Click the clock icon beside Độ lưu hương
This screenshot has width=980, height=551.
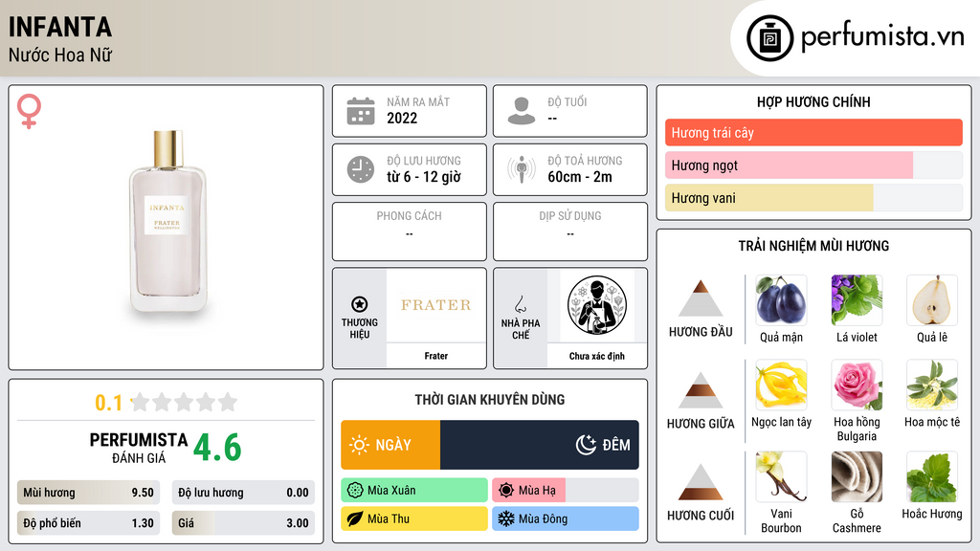(361, 169)
